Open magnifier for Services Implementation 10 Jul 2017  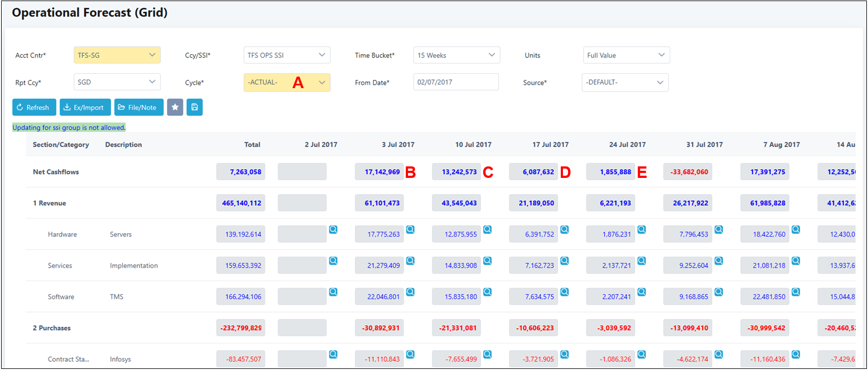coord(487,261)
